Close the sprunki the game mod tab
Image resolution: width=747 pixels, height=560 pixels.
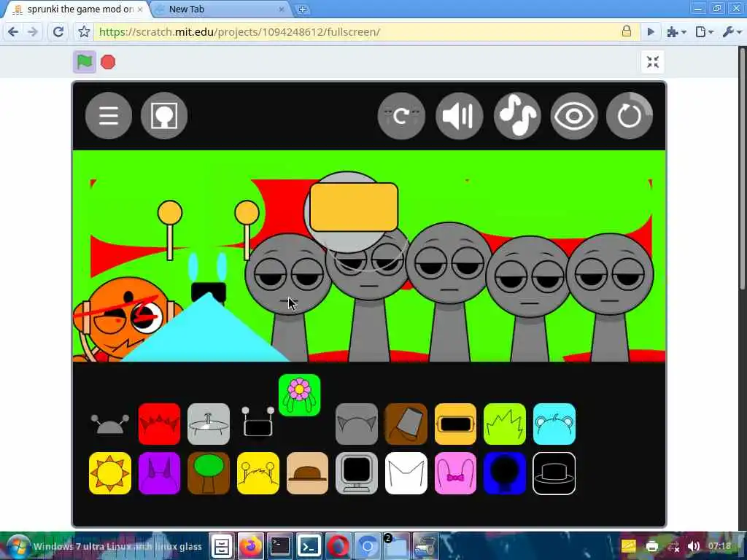point(140,9)
